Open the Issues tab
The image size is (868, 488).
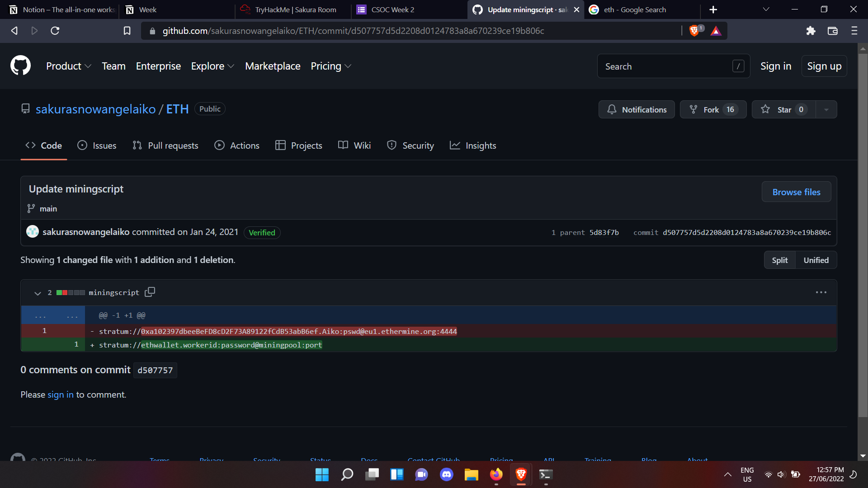(x=97, y=145)
